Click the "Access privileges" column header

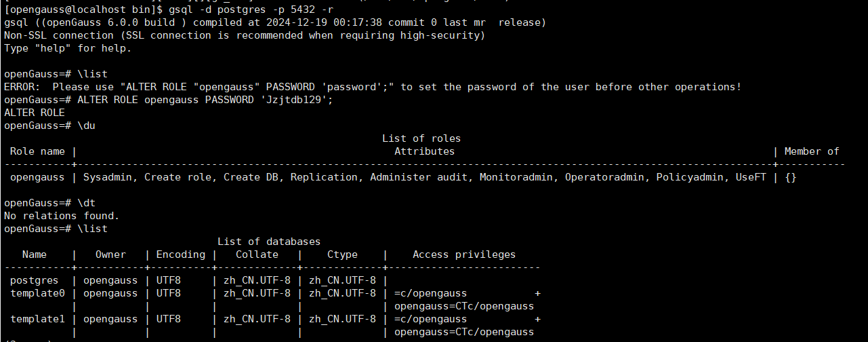coord(464,254)
